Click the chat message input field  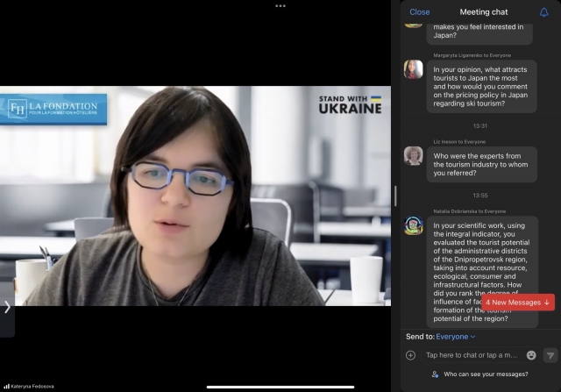click(472, 355)
